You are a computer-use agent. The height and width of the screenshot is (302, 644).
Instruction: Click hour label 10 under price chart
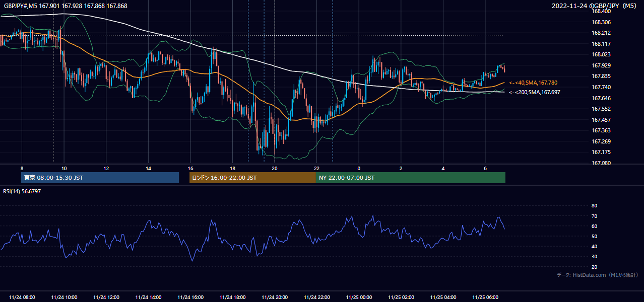click(x=64, y=168)
